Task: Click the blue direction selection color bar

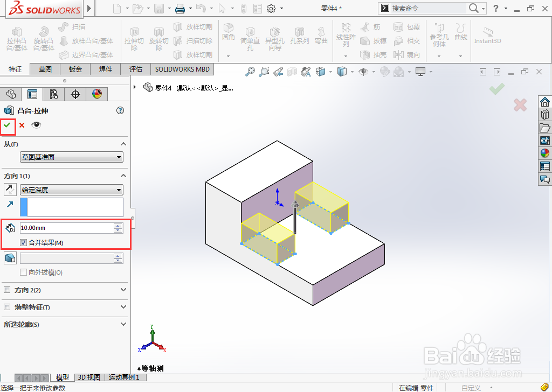Action: pyautogui.click(x=23, y=207)
